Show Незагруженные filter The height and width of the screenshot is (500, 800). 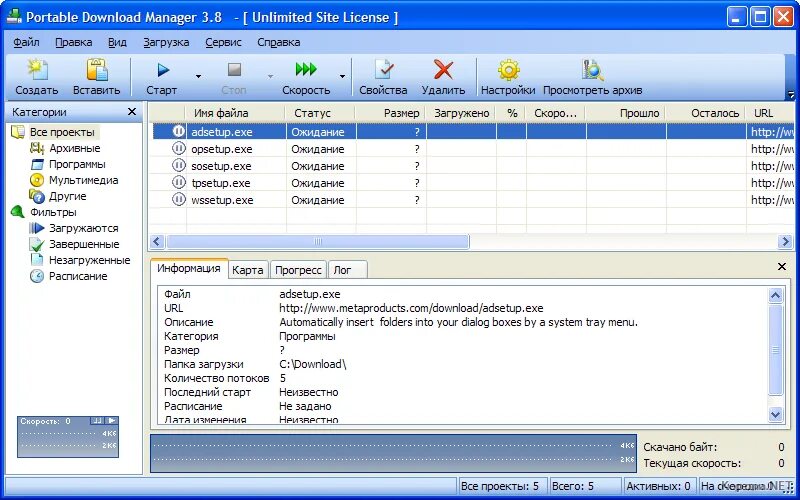point(89,260)
